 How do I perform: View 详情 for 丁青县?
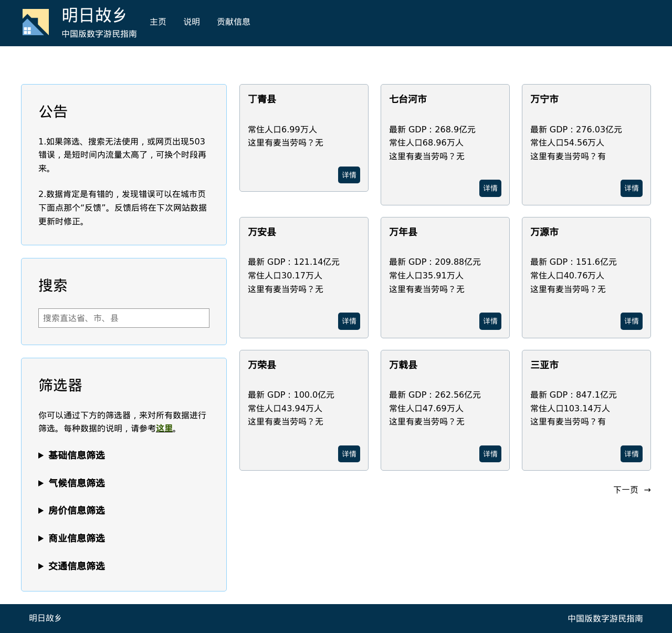pyautogui.click(x=349, y=175)
